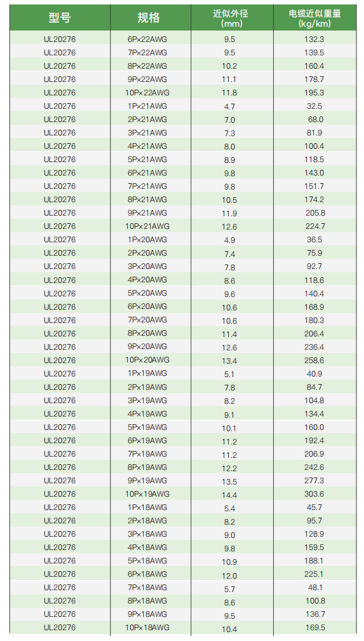Select the 10P×19AWG specification cell
Screen dimensions: 364x641
(x=147, y=494)
